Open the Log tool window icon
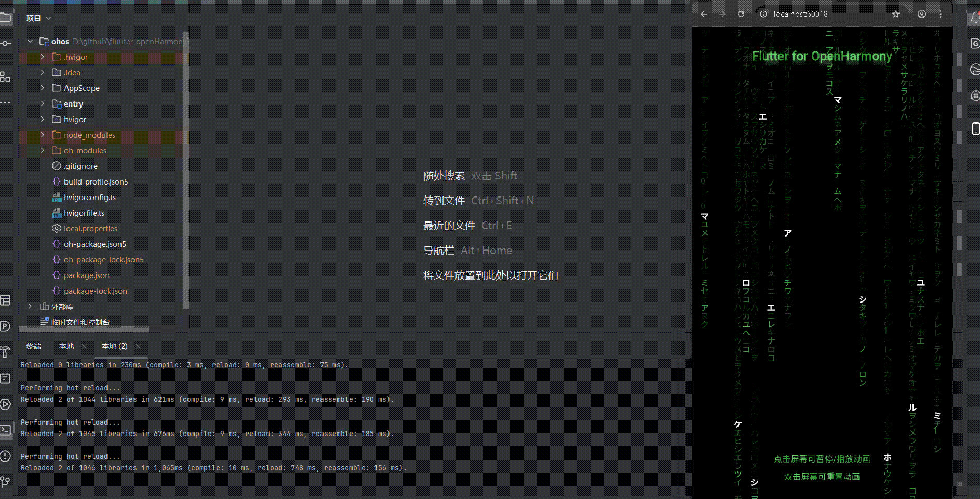This screenshot has height=499, width=980. (5, 378)
